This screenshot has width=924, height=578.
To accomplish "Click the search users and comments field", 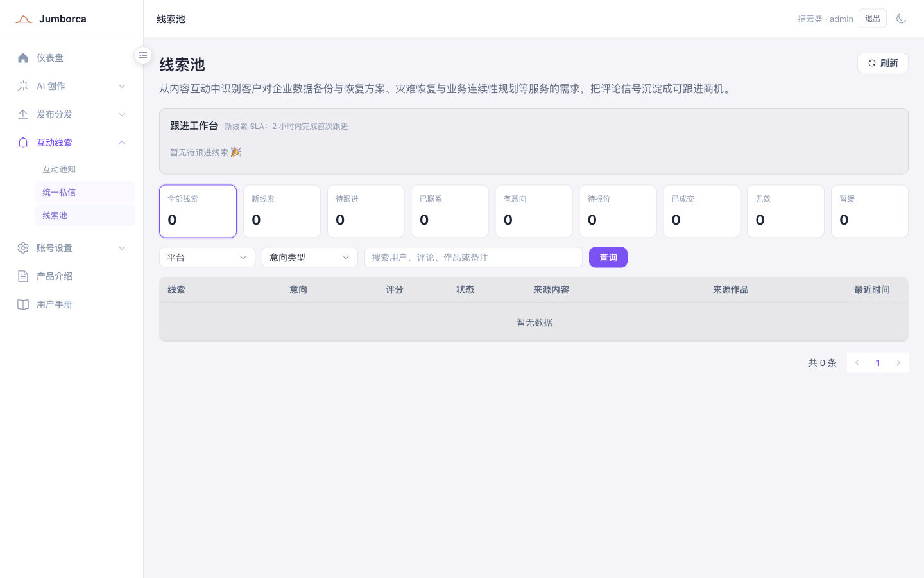I will coord(474,258).
